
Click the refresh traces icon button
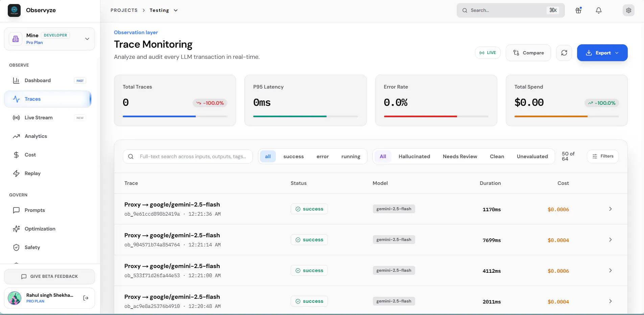pos(564,53)
